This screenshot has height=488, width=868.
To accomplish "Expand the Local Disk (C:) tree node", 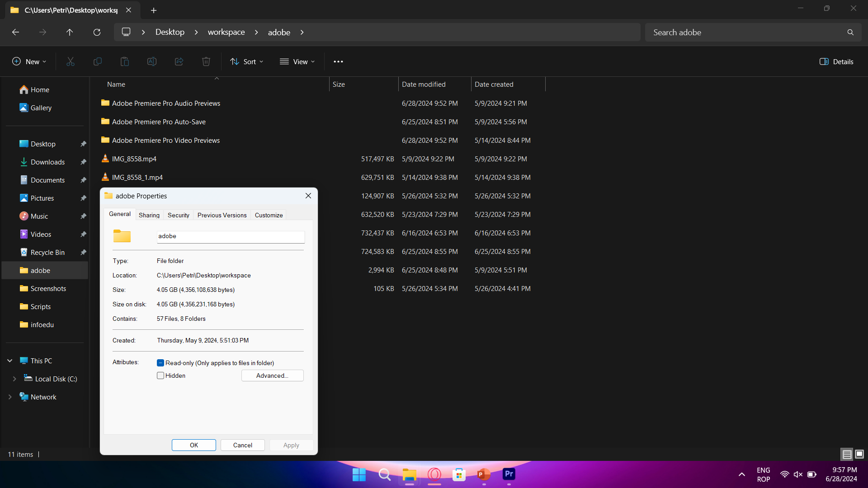I will (14, 379).
